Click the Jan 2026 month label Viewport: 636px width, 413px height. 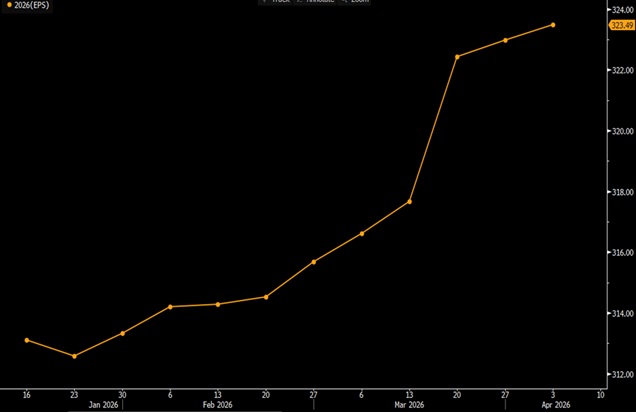(x=103, y=405)
